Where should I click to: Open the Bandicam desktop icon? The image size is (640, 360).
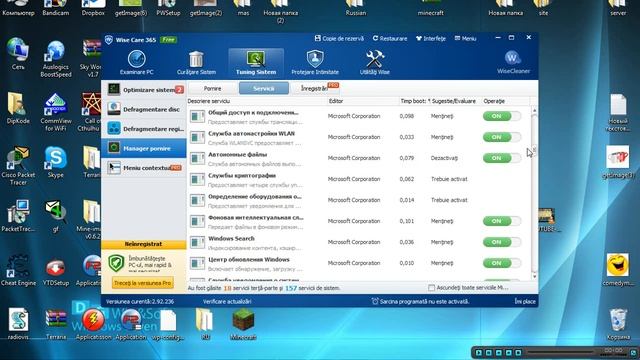pyautogui.click(x=56, y=7)
